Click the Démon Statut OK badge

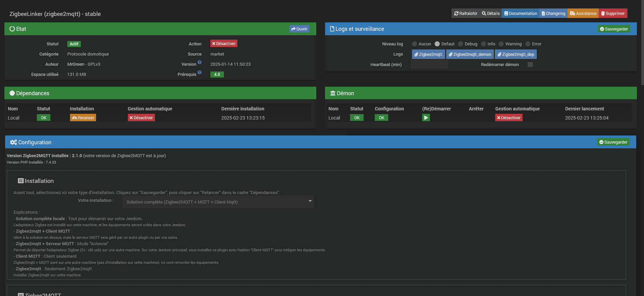(357, 118)
